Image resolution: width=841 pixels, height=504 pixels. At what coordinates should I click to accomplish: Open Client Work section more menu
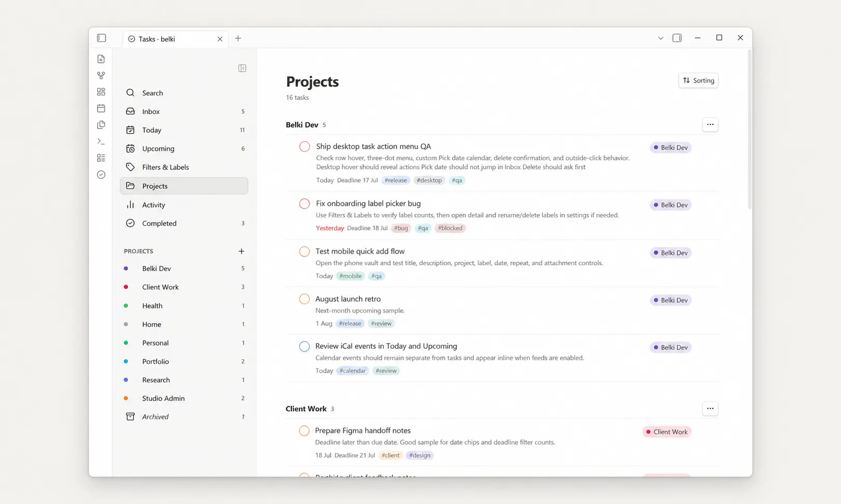(x=710, y=408)
